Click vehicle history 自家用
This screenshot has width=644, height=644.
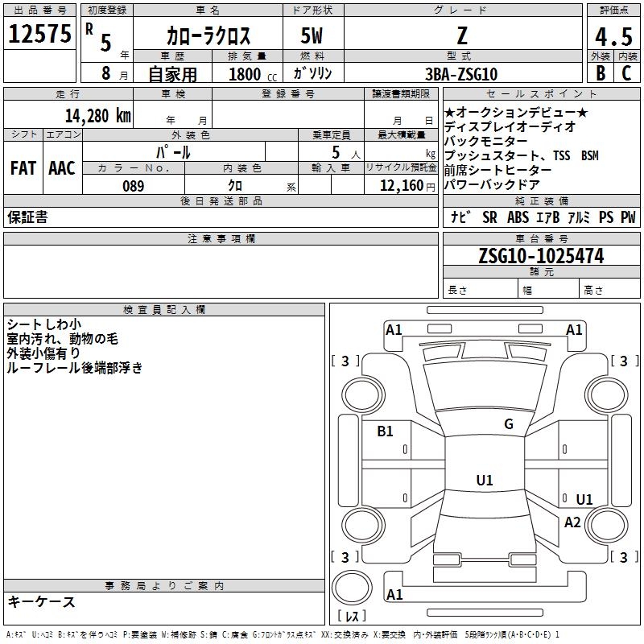point(172,74)
